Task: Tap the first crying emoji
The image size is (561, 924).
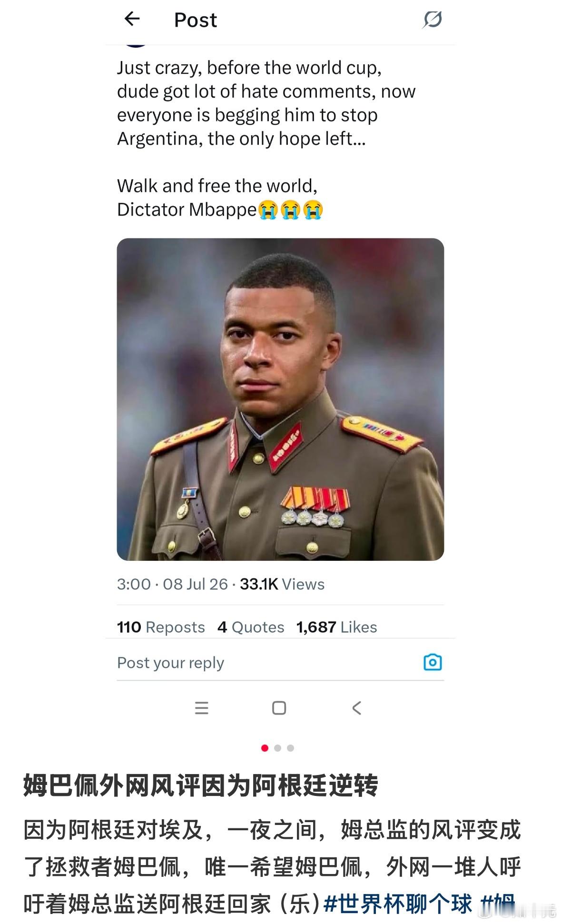Action: pos(268,209)
